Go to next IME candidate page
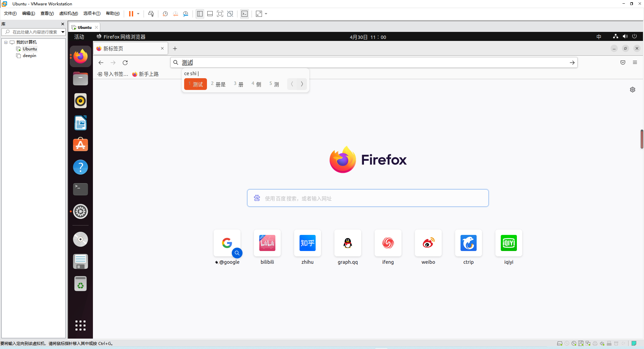Screen dimensions: 644x349 tap(302, 84)
